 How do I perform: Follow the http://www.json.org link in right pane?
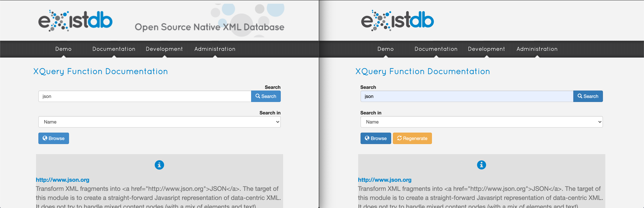[384, 180]
